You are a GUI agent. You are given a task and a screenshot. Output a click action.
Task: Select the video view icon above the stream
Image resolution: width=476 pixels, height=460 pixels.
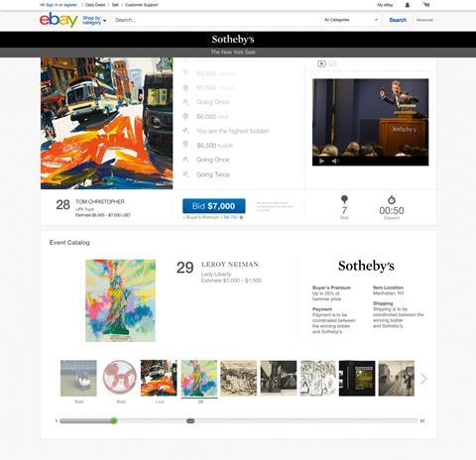click(x=321, y=63)
